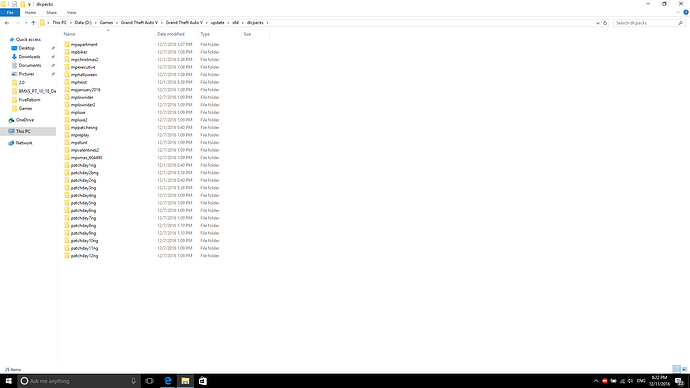Go up one folder level arrow
690x388 pixels.
pyautogui.click(x=33, y=23)
